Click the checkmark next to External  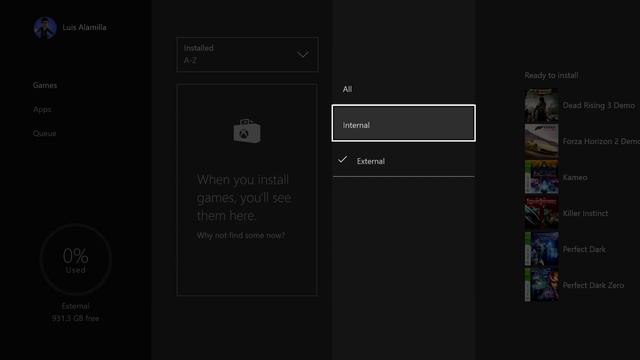pos(342,160)
